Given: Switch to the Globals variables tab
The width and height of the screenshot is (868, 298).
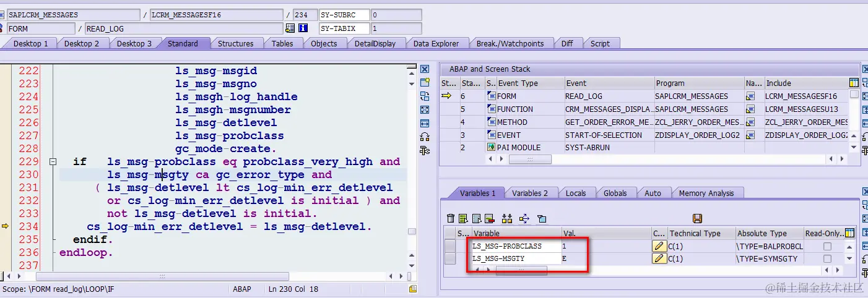Looking at the screenshot, I should point(615,193).
